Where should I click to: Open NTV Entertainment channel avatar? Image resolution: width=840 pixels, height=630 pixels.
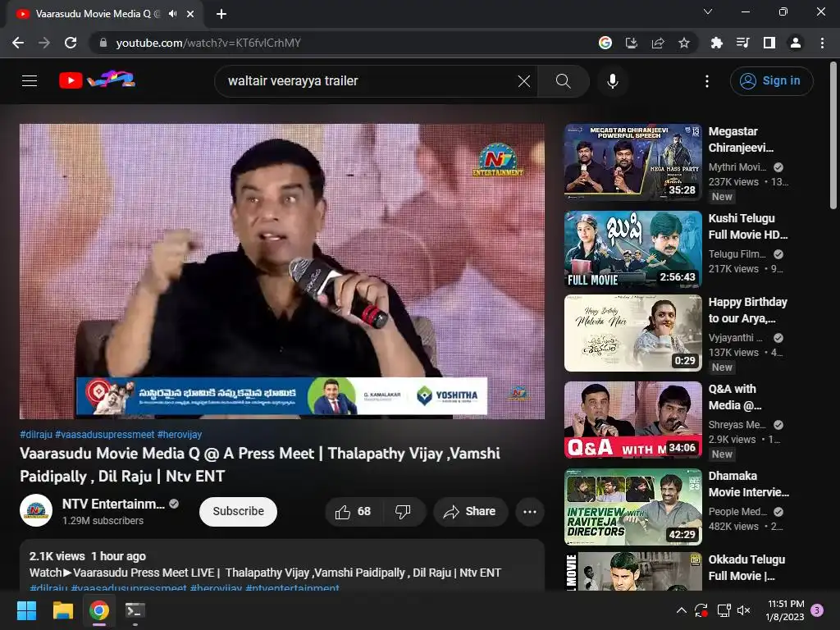[36, 510]
